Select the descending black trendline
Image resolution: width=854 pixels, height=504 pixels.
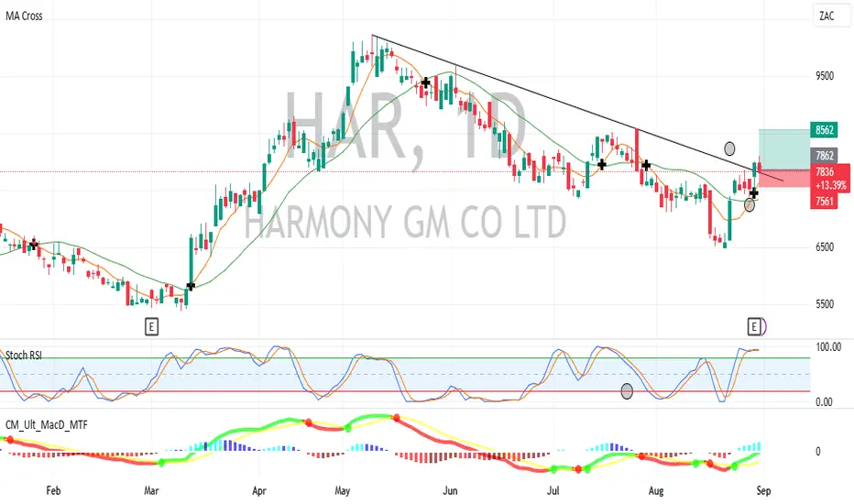tap(577, 107)
